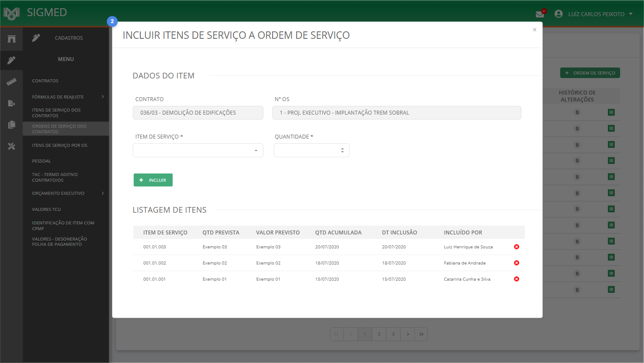Select page 2 in pagination
The width and height of the screenshot is (644, 363).
379,334
